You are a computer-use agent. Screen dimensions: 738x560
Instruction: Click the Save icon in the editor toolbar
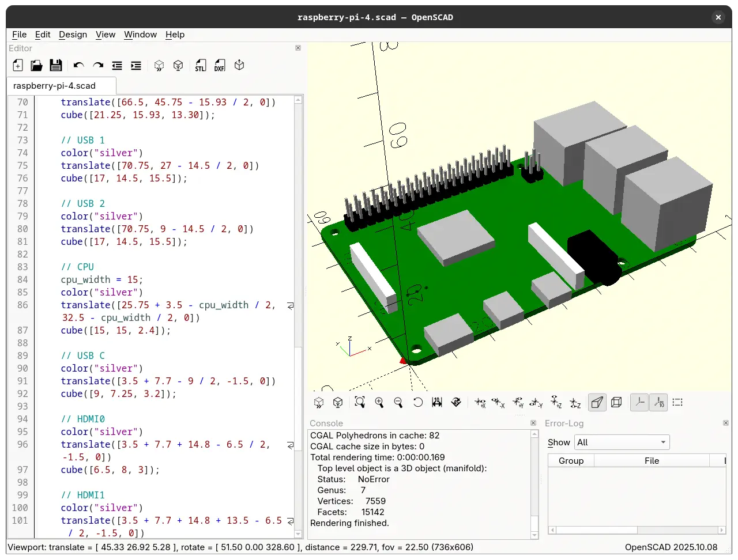click(x=55, y=65)
